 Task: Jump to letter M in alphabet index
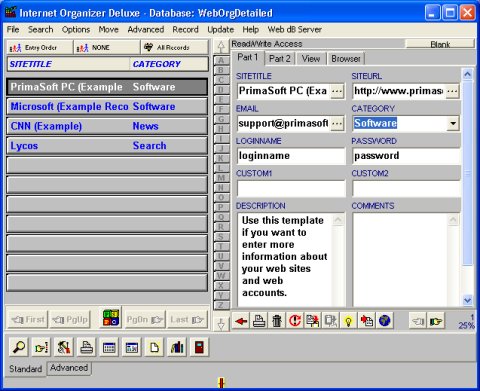(x=221, y=178)
